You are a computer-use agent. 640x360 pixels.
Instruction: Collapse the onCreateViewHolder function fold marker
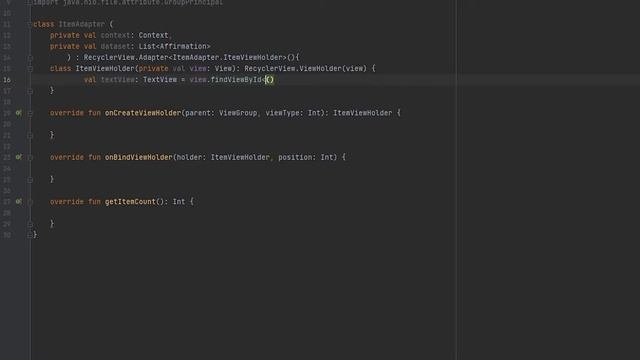click(x=30, y=113)
